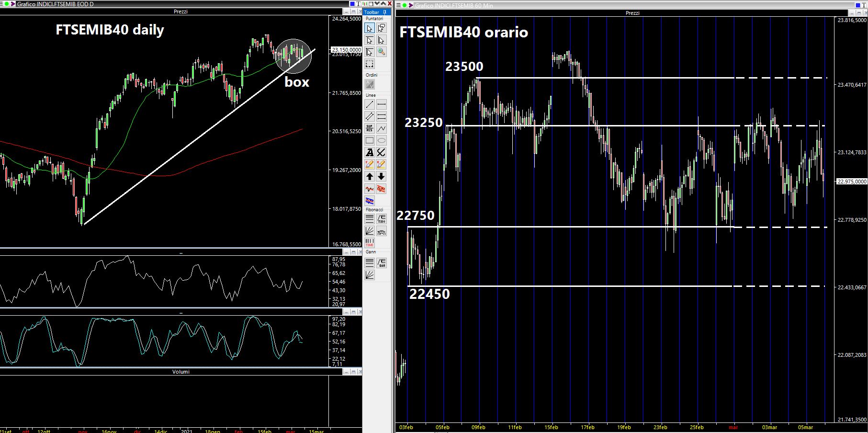868x433 pixels.
Task: Select the Fibonacci fan tool
Action: (370, 231)
